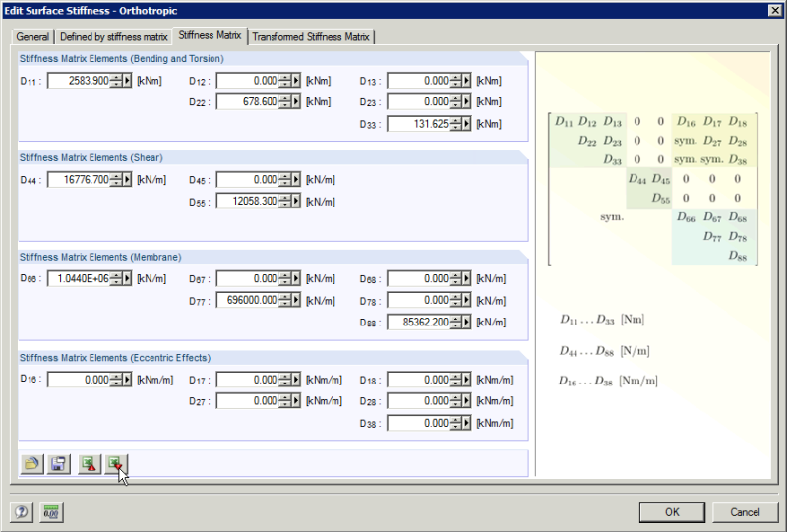
Task: Click the D44 value field 16776.700
Action: pos(80,180)
